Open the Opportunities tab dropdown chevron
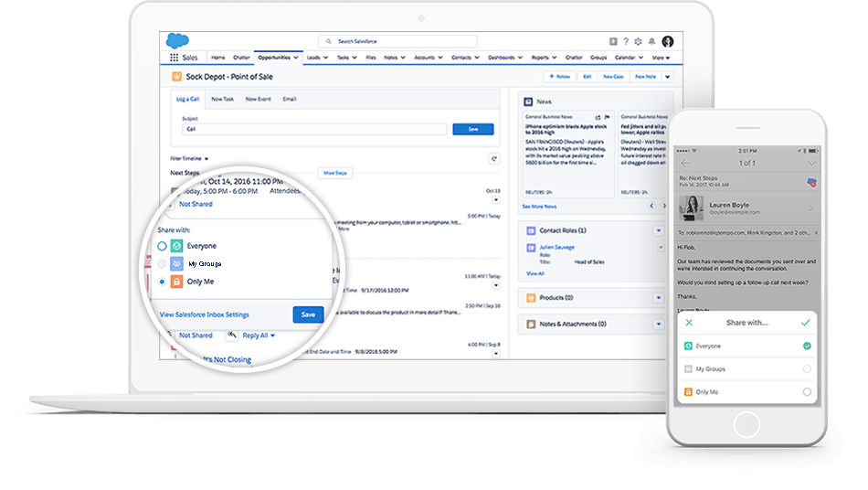This screenshot has width=868, height=490. coord(296,58)
